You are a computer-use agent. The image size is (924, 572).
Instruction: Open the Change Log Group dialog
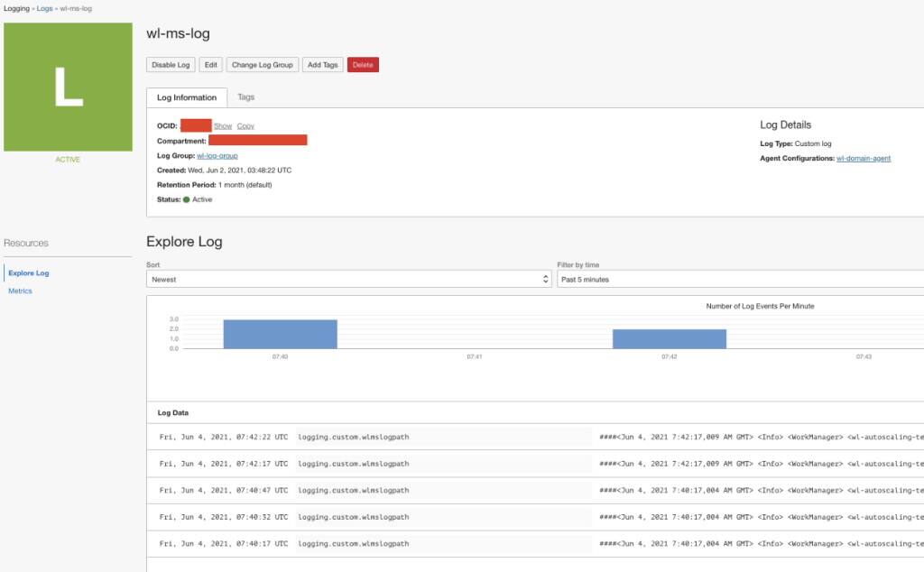(261, 64)
